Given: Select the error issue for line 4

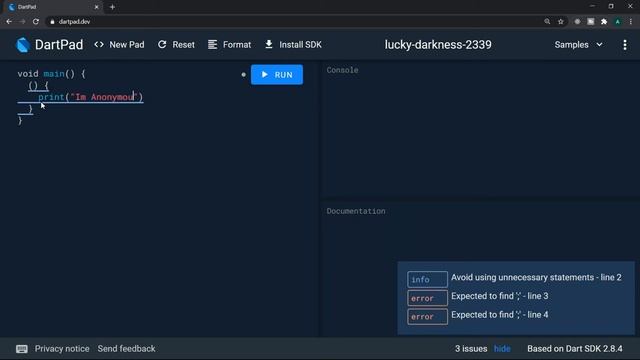Looking at the screenshot, I should click(478, 316).
